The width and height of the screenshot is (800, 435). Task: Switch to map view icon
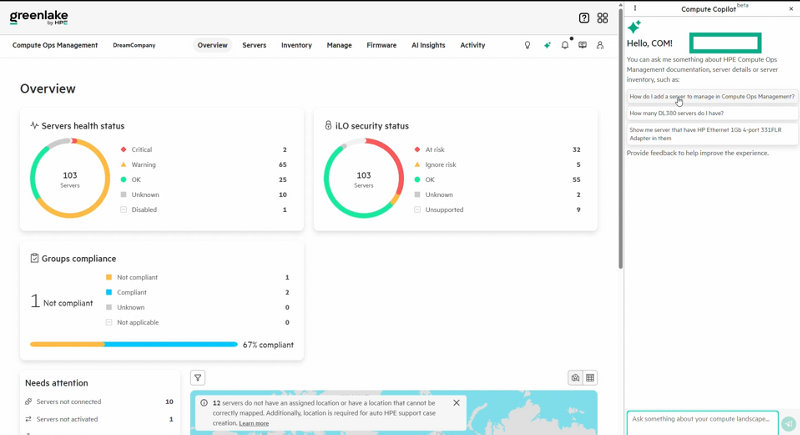pos(576,378)
